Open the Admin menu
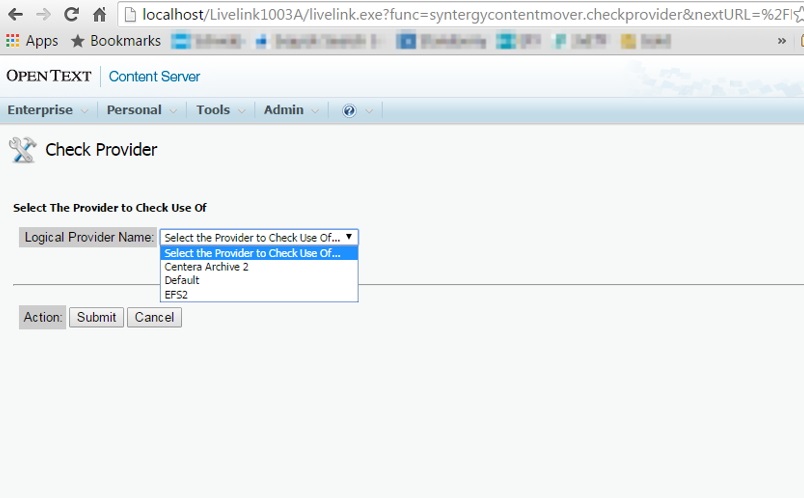 coord(284,110)
